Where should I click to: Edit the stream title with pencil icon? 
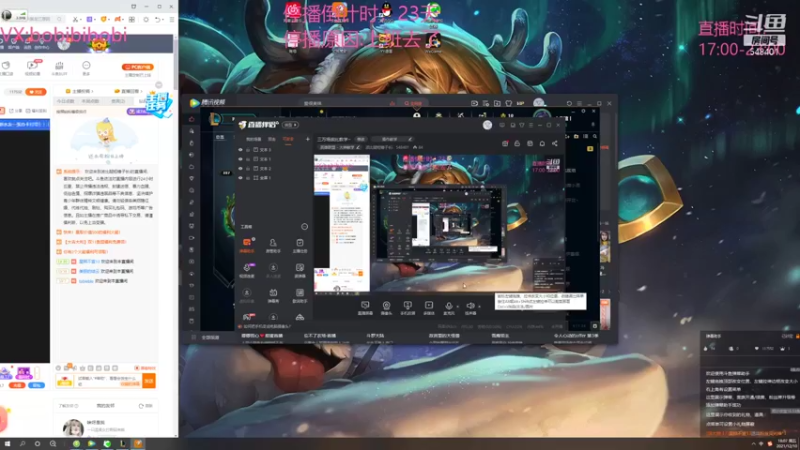pos(410,139)
